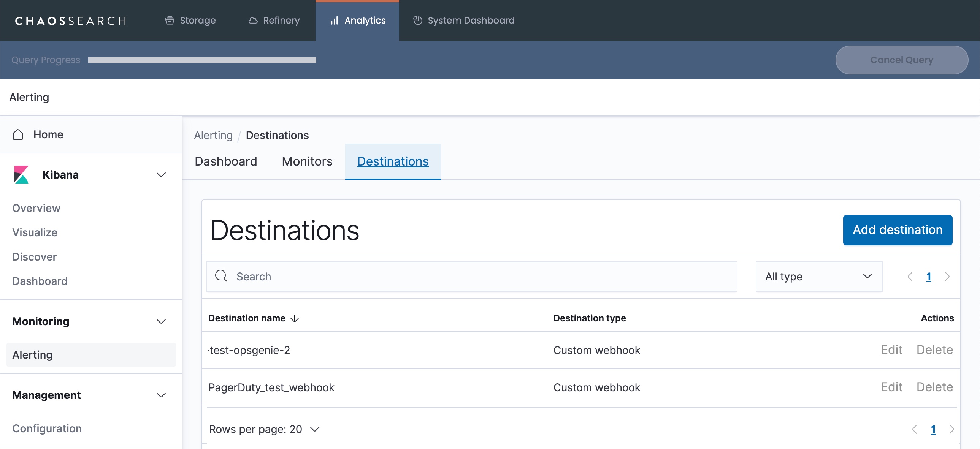Switch to the Monitors tab
980x449 pixels.
click(x=307, y=161)
